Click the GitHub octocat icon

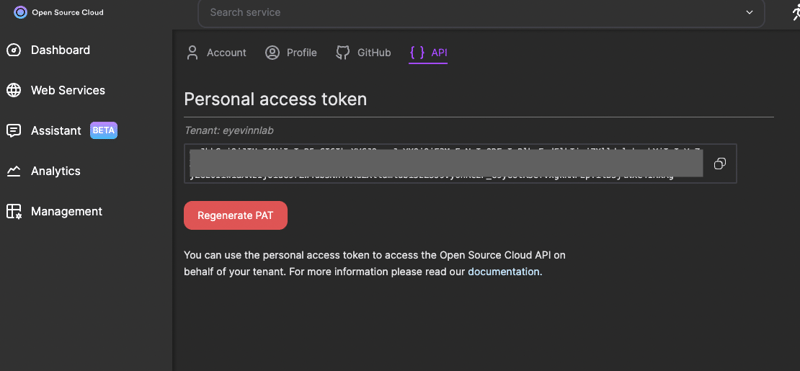pyautogui.click(x=343, y=53)
